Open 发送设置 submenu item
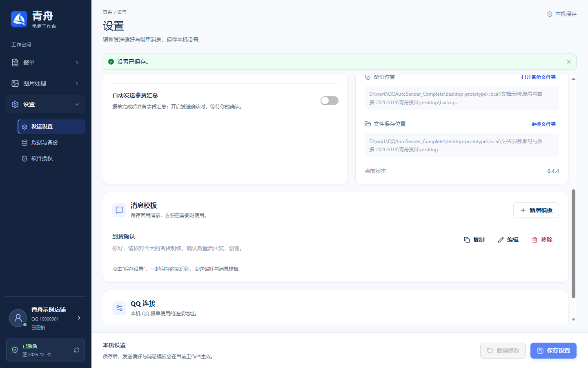 click(x=51, y=127)
